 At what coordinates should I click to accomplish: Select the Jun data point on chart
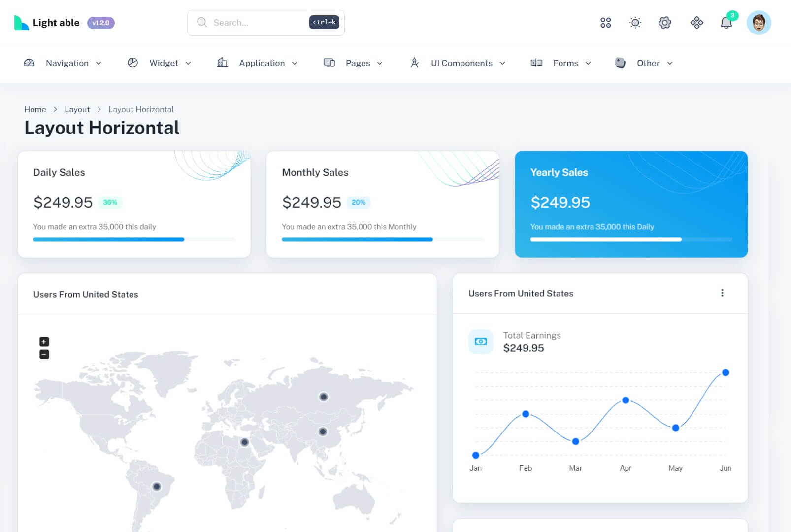pos(725,373)
